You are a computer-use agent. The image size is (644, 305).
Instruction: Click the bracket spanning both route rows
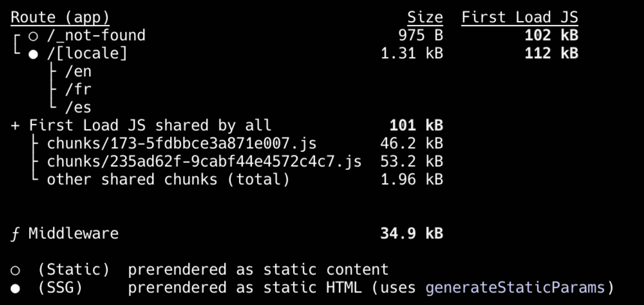point(17,44)
